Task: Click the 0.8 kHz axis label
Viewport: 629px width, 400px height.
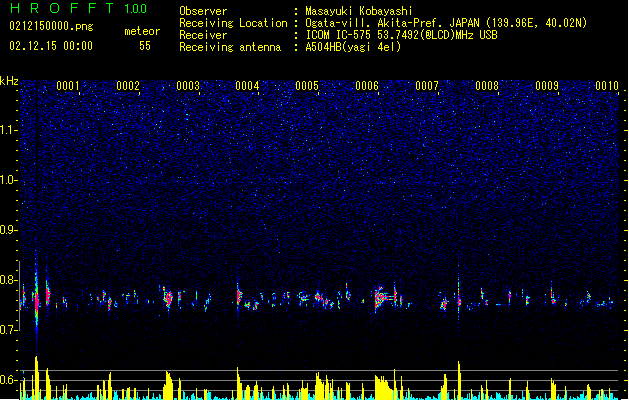Action: tap(8, 280)
